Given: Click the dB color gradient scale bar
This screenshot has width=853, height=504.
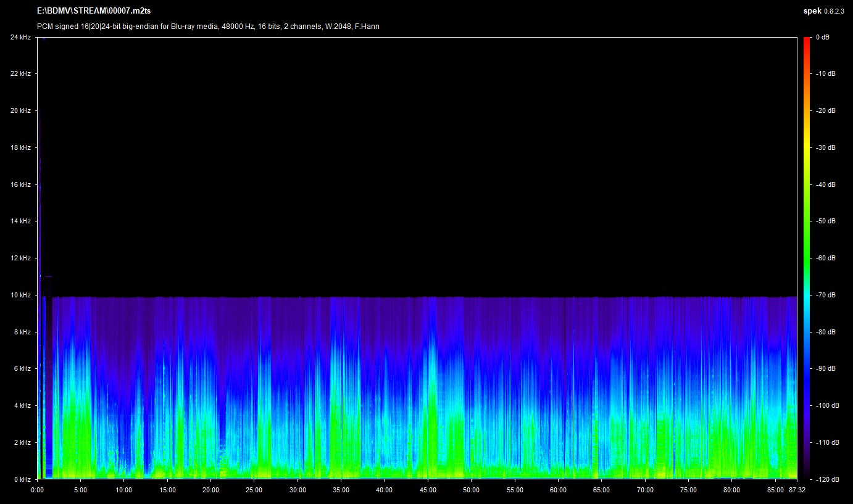Looking at the screenshot, I should point(807,258).
